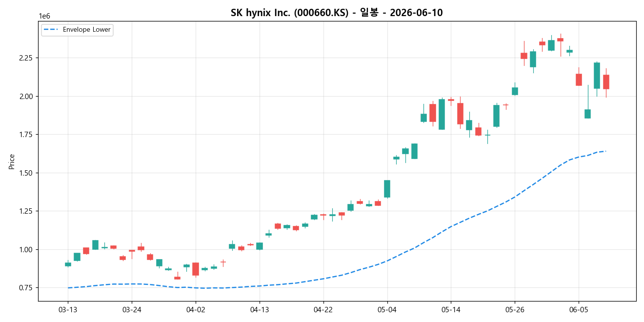This screenshot has height=322, width=644.
Task: Click the 03-24 x-axis date label
Action: click(132, 310)
